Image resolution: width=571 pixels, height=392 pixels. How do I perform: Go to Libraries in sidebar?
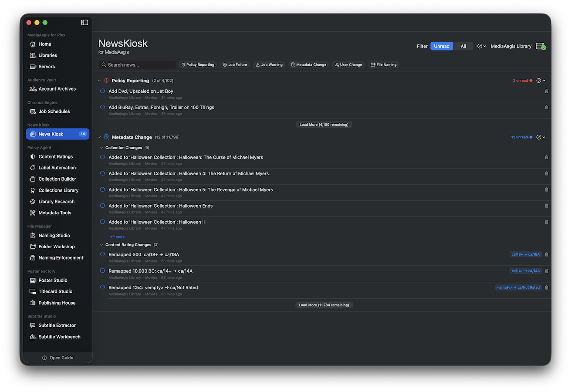coord(57,55)
